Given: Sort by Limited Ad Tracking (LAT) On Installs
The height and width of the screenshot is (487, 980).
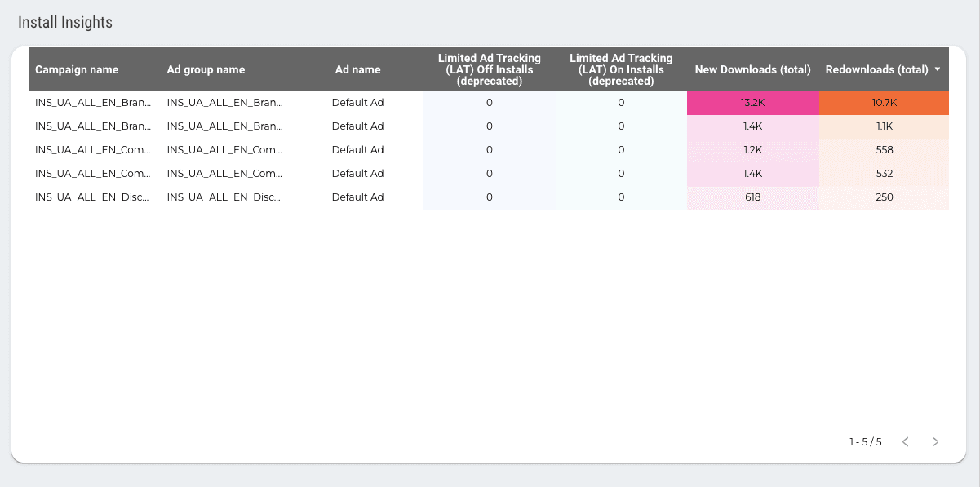Looking at the screenshot, I should pyautogui.click(x=621, y=69).
